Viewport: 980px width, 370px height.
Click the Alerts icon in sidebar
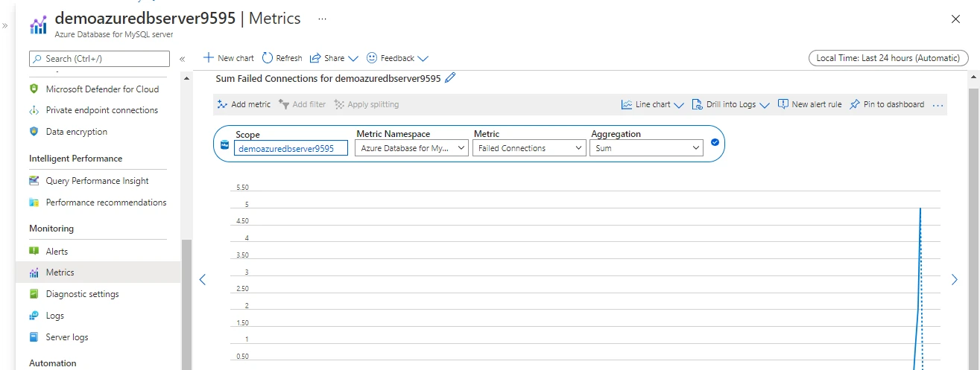(x=34, y=252)
